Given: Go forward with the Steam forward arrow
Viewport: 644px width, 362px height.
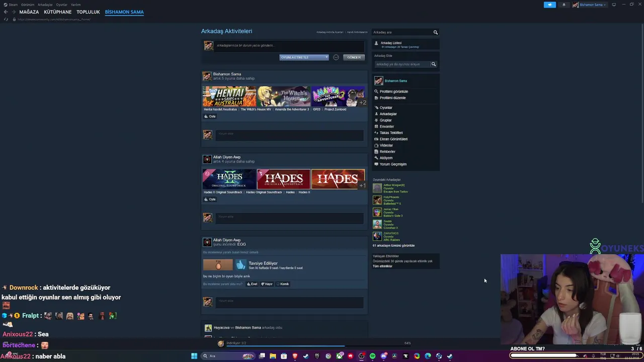Looking at the screenshot, I should click(13, 12).
